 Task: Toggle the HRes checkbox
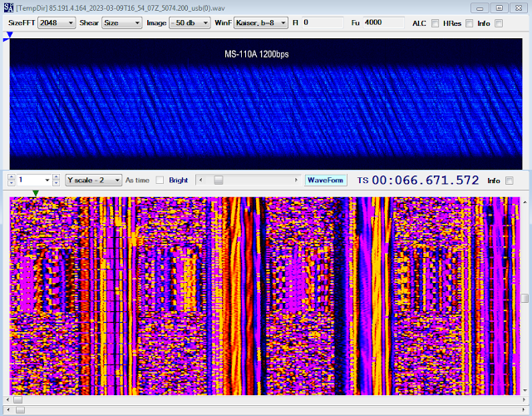[469, 23]
